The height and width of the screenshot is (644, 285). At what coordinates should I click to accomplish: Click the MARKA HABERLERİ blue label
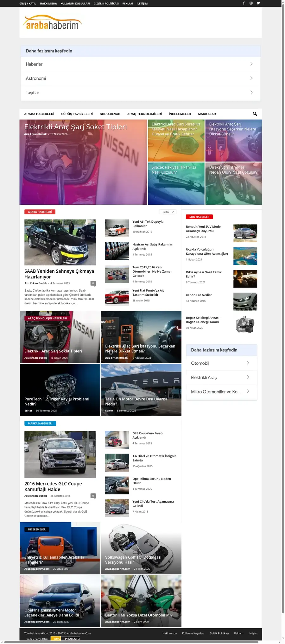pos(40,424)
